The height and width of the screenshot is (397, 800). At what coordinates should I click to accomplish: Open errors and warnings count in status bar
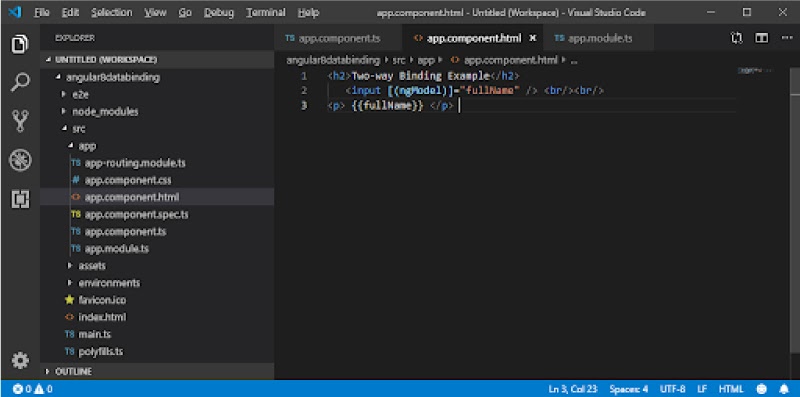coord(32,389)
